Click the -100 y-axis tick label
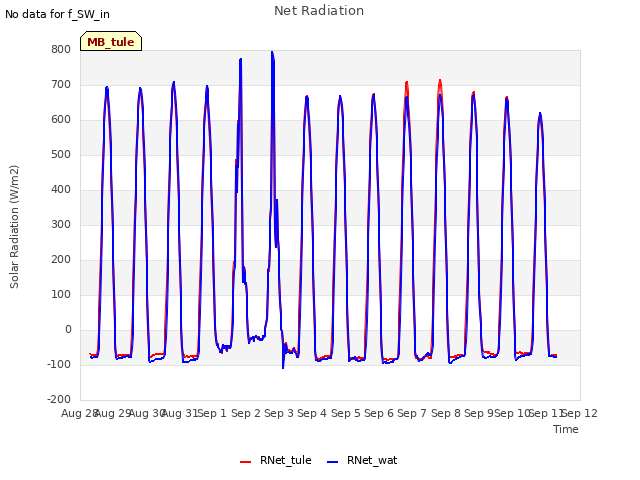 click(59, 364)
